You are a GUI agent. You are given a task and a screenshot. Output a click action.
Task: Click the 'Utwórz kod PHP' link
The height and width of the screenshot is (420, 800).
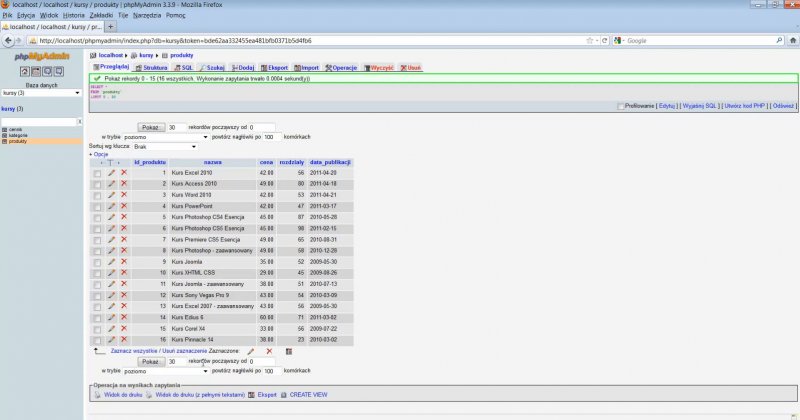(741, 105)
